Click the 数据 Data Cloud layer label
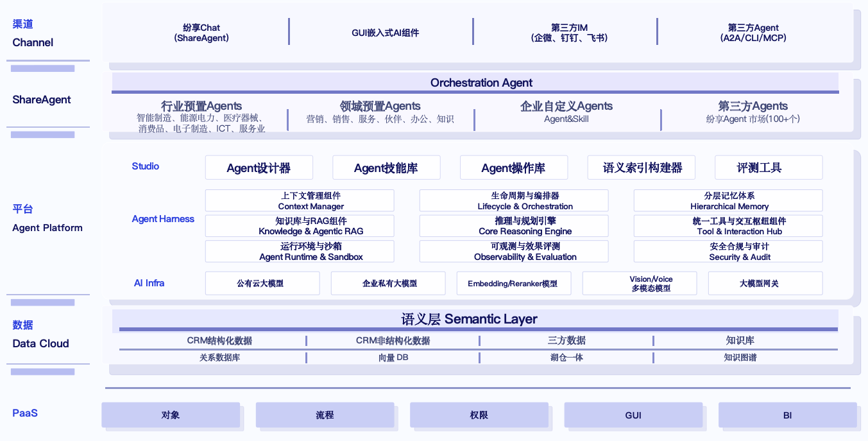 click(x=40, y=334)
